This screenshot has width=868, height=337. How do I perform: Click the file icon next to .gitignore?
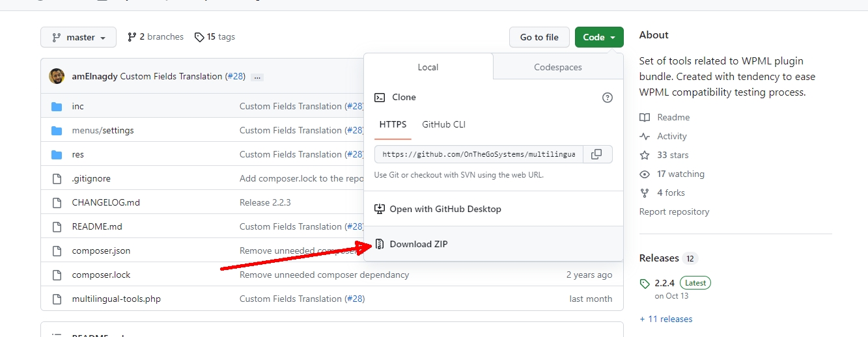pos(57,178)
